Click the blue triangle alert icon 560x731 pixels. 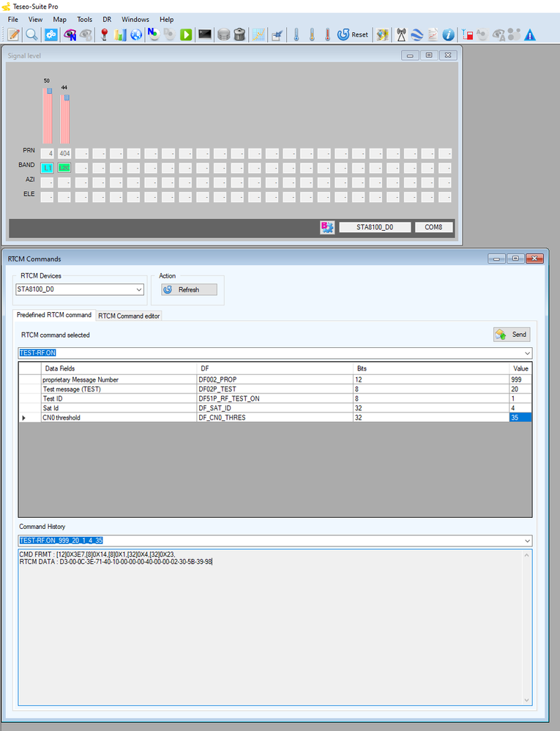(530, 34)
